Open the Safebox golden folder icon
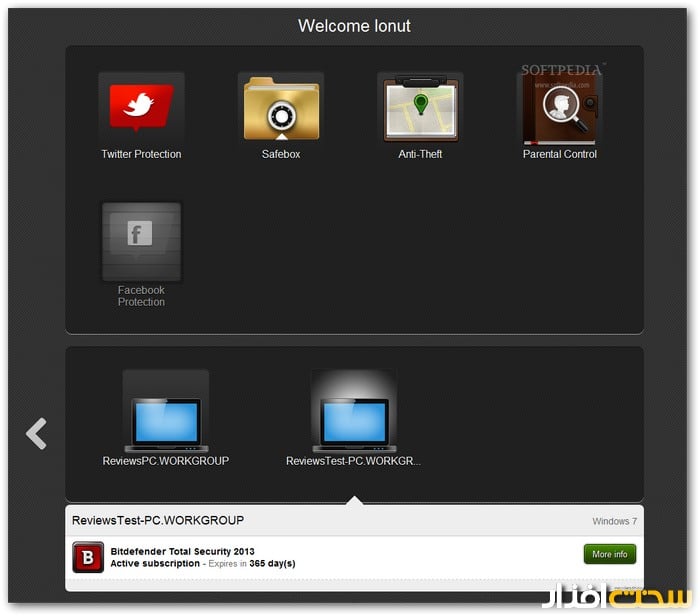The width and height of the screenshot is (700, 616). tap(281, 109)
